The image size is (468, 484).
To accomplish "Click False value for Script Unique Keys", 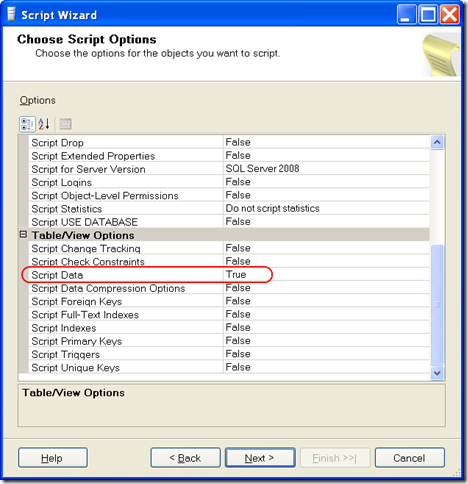I will click(x=238, y=367).
